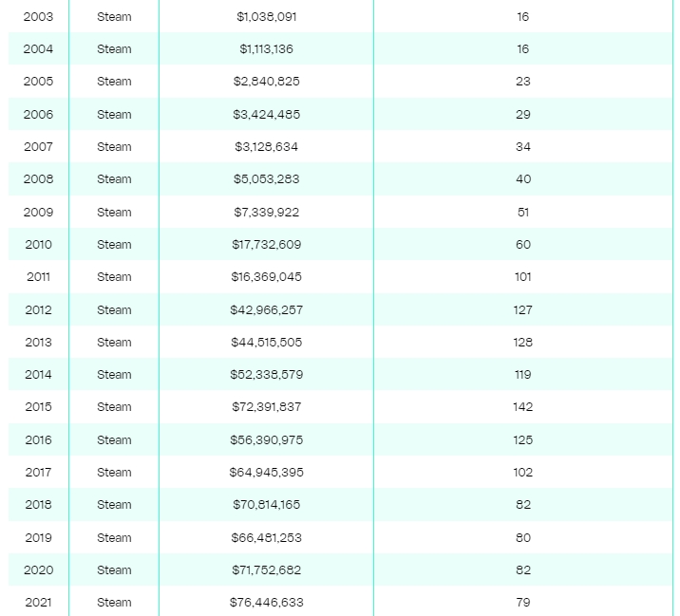
Task: Select the 2003 year cell
Action: click(x=38, y=16)
